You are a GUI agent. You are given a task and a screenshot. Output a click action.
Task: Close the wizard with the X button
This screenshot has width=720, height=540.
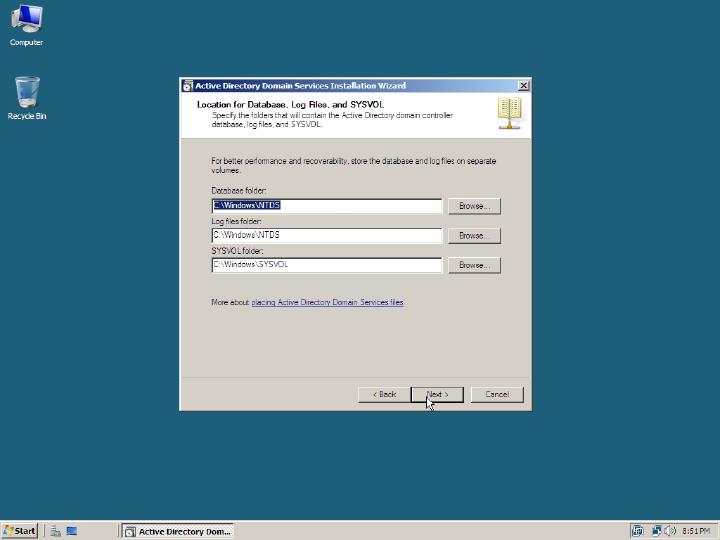[523, 85]
